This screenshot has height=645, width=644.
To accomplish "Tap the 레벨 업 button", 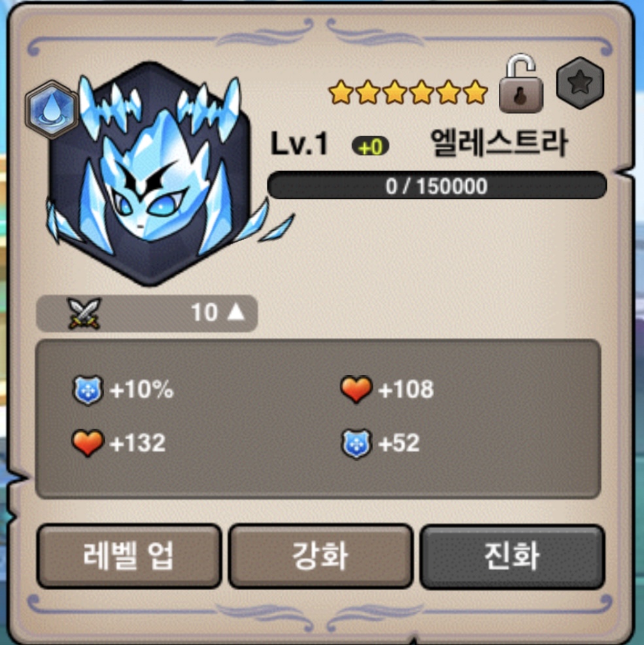I will pos(129,556).
